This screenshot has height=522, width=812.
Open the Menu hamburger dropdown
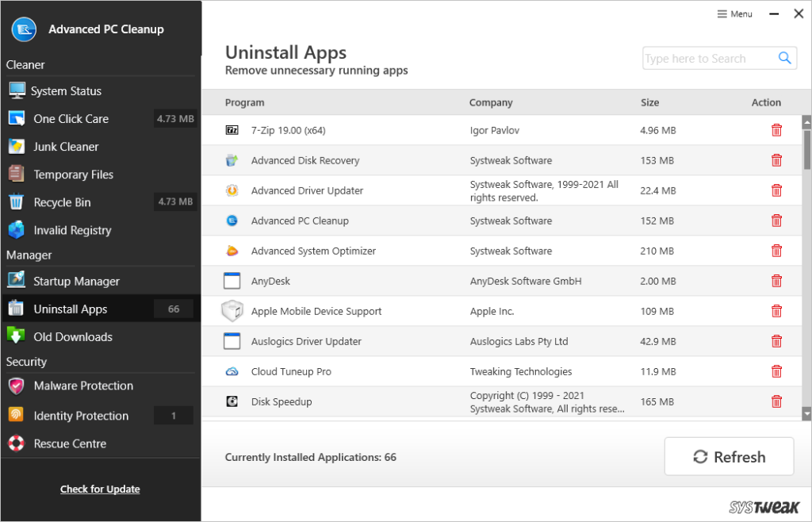pos(734,14)
